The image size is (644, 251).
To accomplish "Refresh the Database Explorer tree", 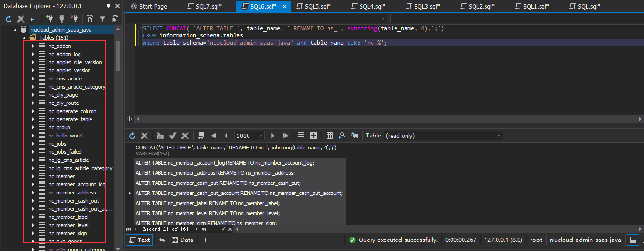I will pos(8,19).
